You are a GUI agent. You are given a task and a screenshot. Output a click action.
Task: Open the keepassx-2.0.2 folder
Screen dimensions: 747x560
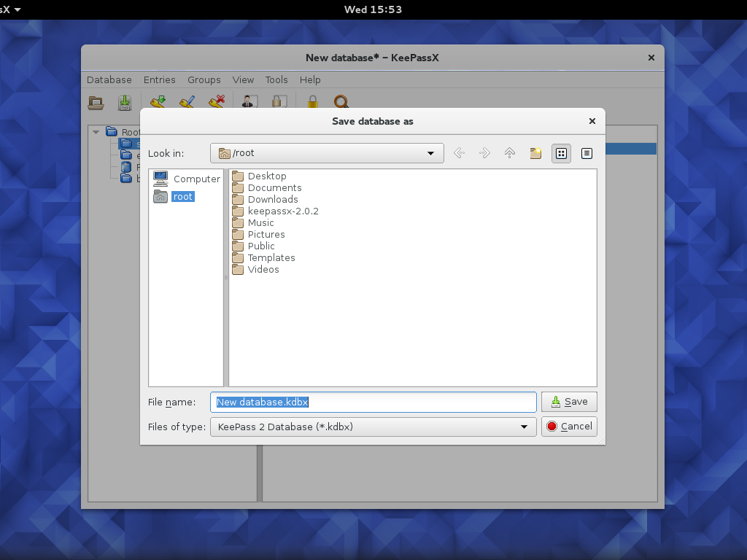[x=276, y=211]
